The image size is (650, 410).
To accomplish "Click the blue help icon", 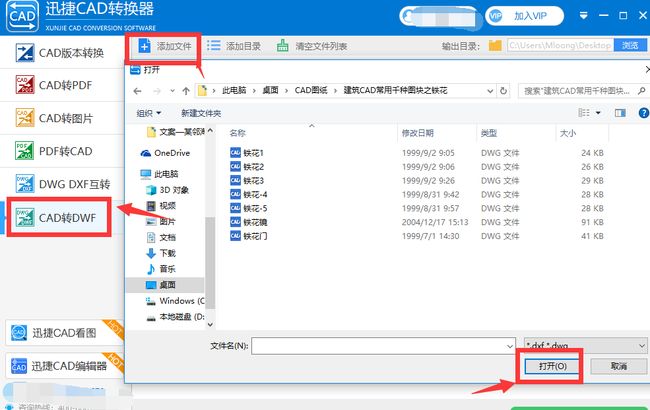I will coord(644,113).
